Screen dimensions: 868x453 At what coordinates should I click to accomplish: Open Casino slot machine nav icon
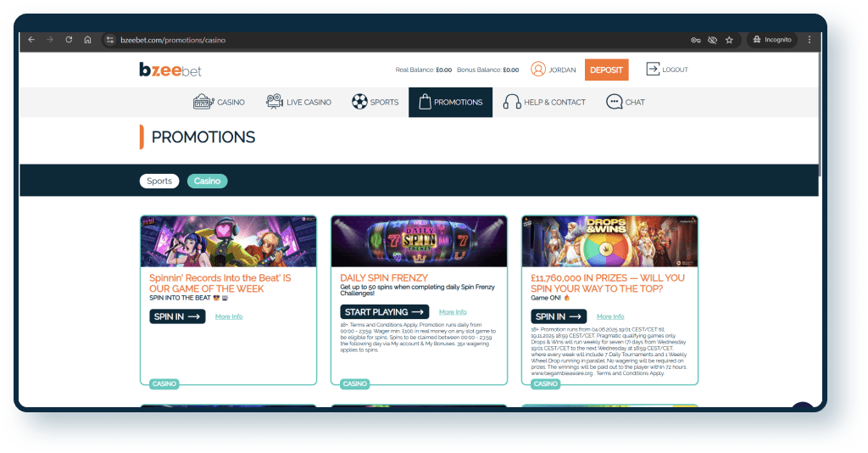coord(203,102)
